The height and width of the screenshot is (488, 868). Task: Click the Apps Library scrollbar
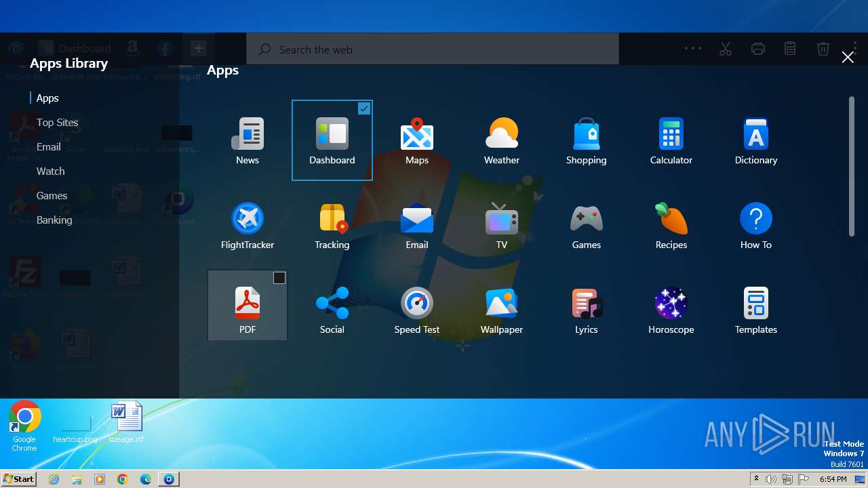(852, 167)
